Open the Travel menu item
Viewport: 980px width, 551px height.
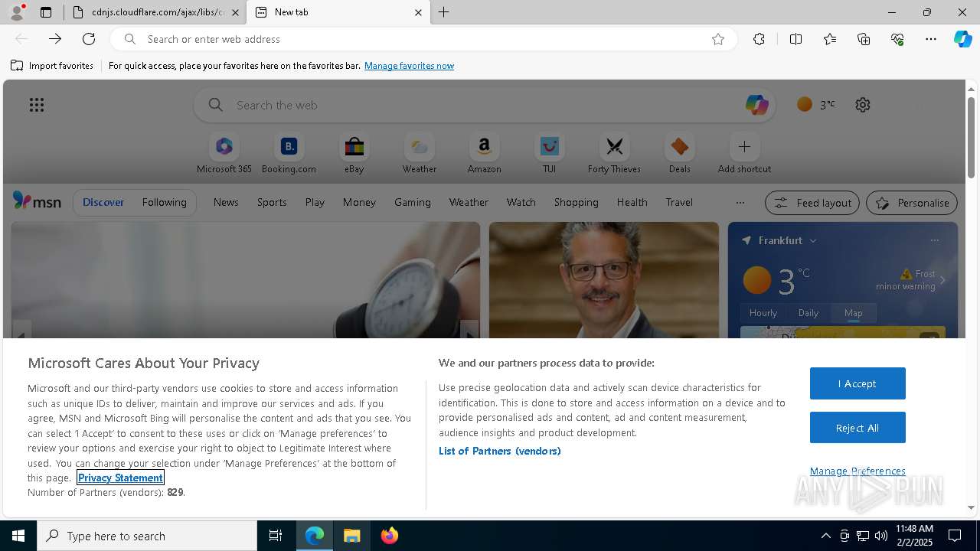679,202
